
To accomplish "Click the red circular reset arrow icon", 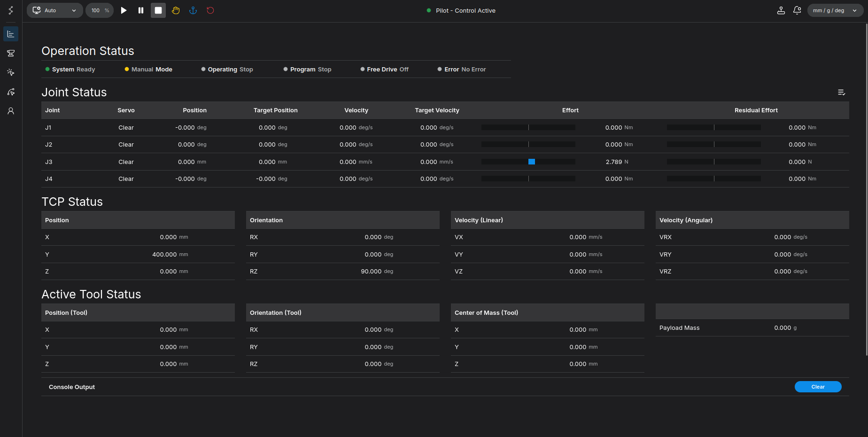I will [210, 10].
